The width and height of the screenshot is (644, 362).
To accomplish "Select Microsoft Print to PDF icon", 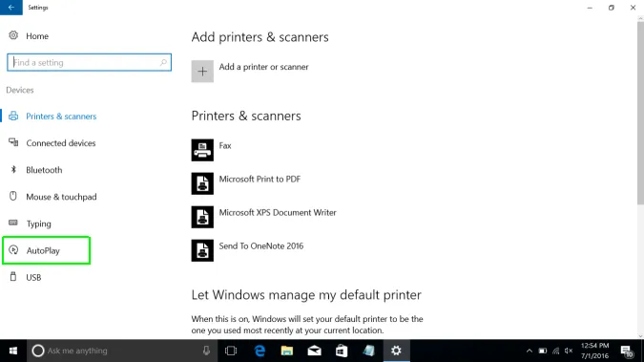I will click(x=202, y=183).
